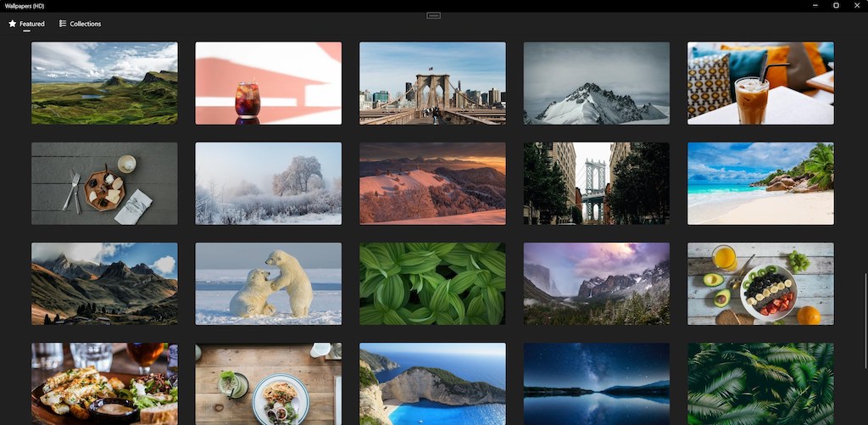Open the Collections tab
The width and height of the screenshot is (868, 425).
(85, 24)
